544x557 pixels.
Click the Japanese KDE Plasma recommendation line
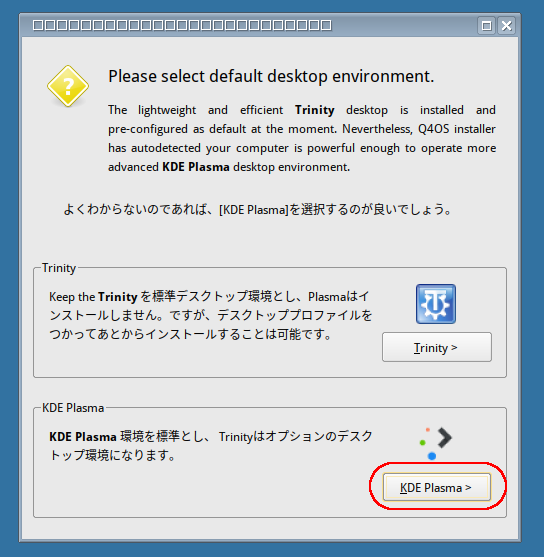pos(257,210)
